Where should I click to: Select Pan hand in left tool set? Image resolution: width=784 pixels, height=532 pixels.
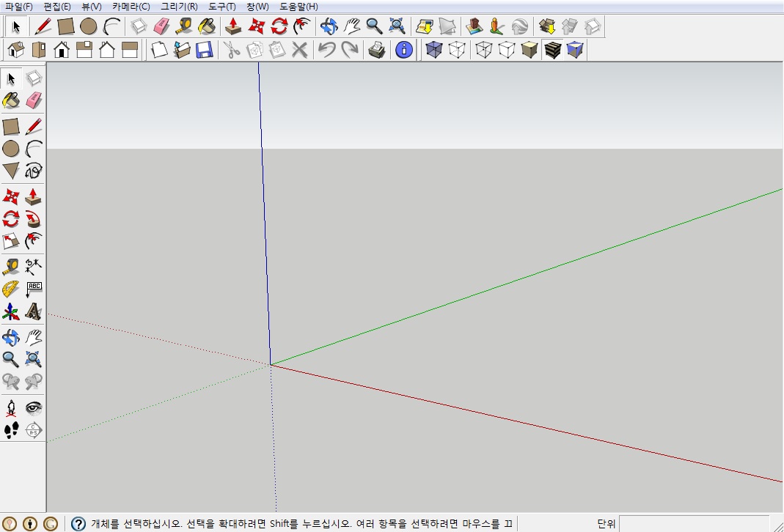click(34, 337)
